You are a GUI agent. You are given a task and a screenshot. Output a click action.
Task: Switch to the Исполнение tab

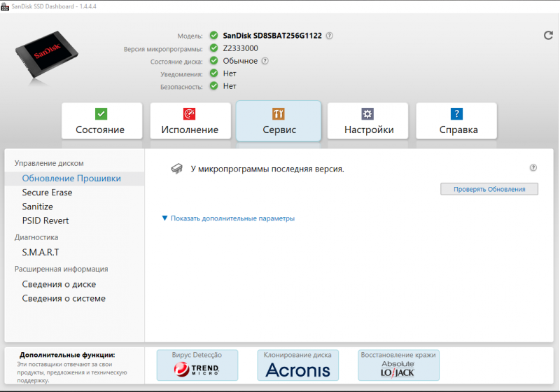[190, 121]
